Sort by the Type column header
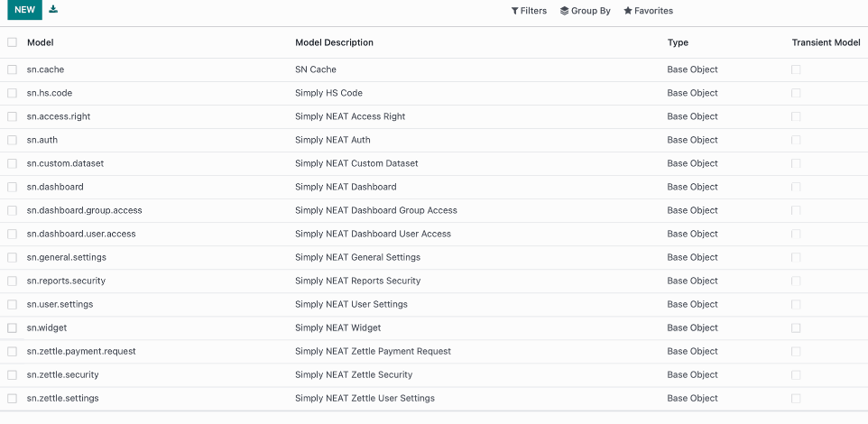868x424 pixels. pos(679,42)
